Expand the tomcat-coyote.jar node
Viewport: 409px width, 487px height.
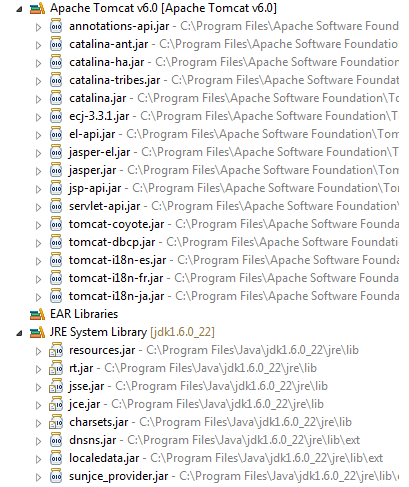coord(39,225)
